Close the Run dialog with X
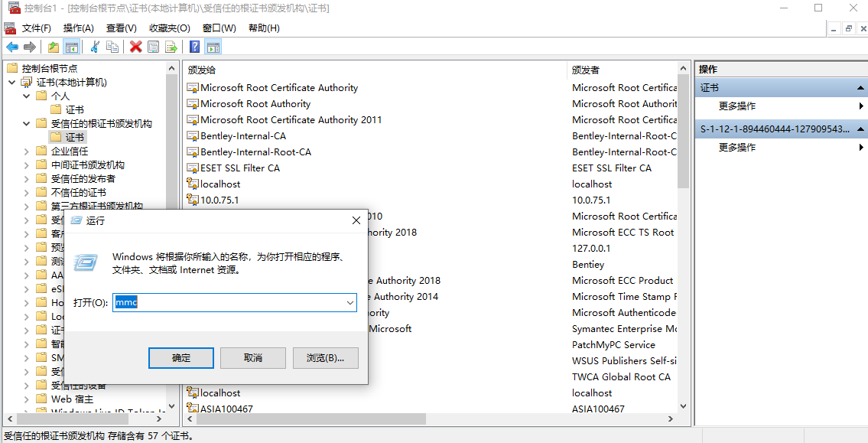868x443 pixels. [356, 220]
